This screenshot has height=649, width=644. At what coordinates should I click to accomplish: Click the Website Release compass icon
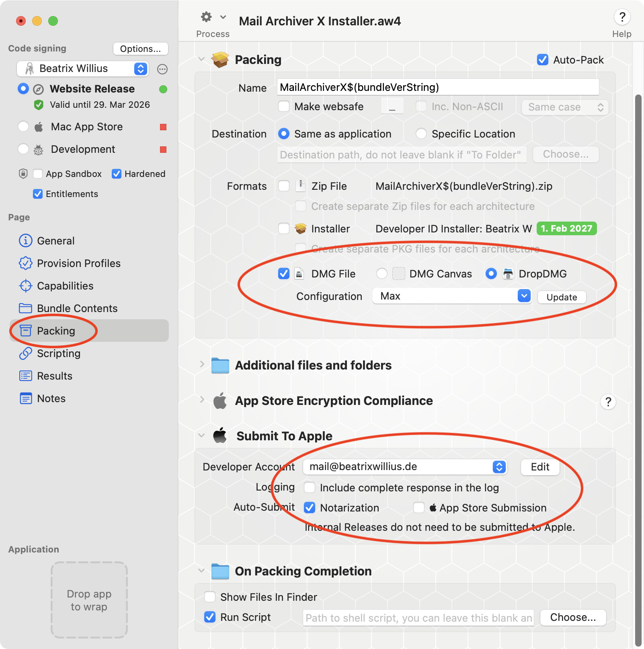(x=38, y=89)
